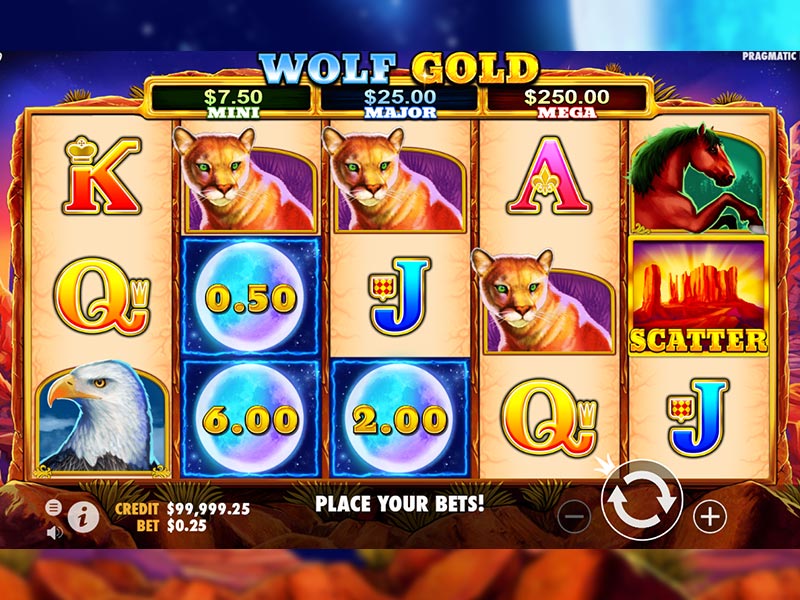Click the Scatter canyon symbol
Image resolution: width=800 pixels, height=600 pixels.
click(698, 296)
